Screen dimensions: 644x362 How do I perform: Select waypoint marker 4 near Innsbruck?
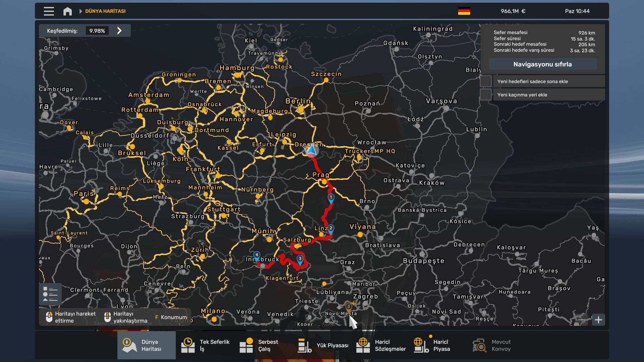257,255
